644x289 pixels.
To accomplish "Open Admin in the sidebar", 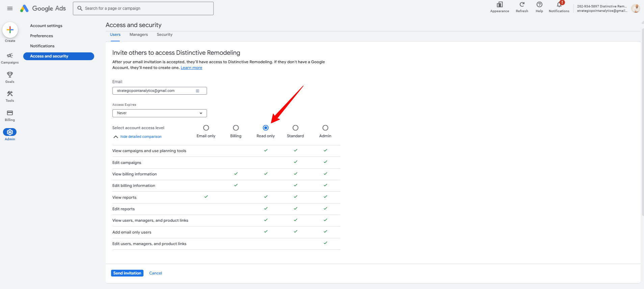I will coord(10,135).
